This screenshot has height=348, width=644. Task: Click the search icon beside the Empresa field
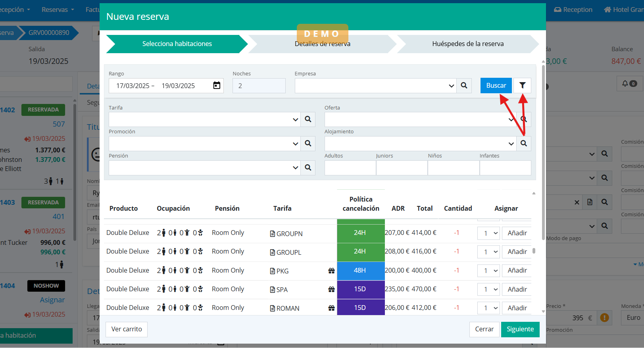tap(464, 85)
